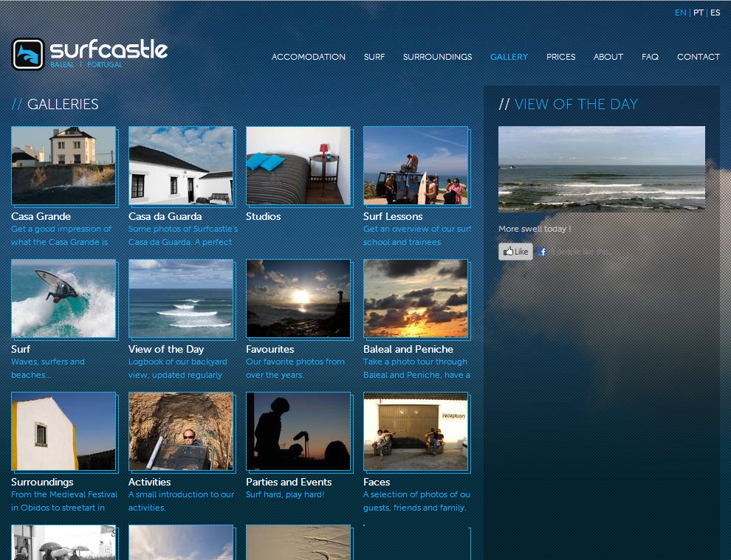Click the Favourites title link
This screenshot has height=560, width=731.
(270, 350)
